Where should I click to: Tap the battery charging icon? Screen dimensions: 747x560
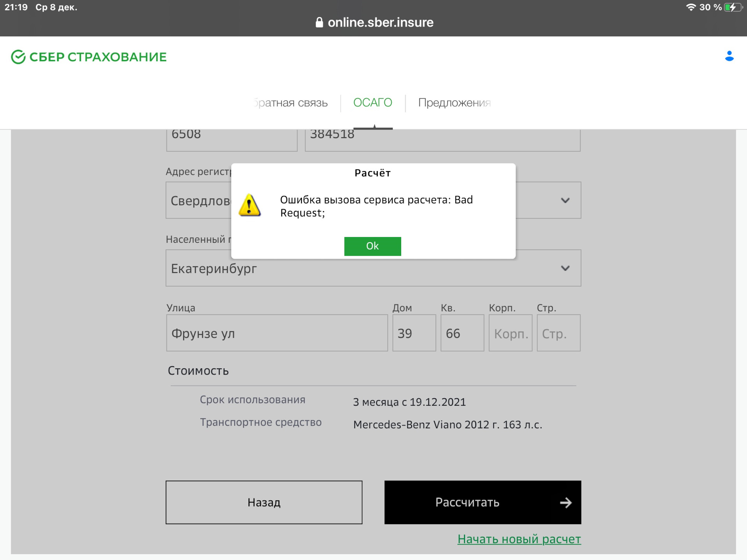point(733,7)
